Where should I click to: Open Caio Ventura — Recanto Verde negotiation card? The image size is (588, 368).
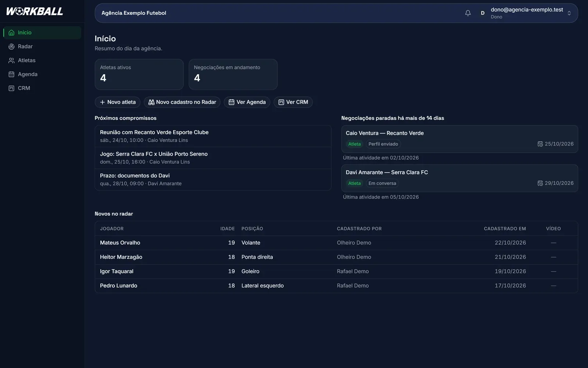(460, 139)
